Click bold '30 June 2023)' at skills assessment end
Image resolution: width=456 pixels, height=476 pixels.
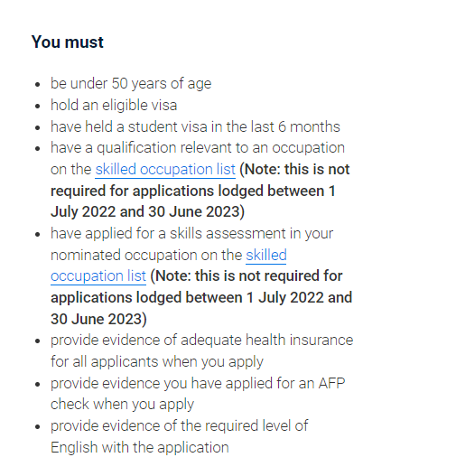[98, 319]
